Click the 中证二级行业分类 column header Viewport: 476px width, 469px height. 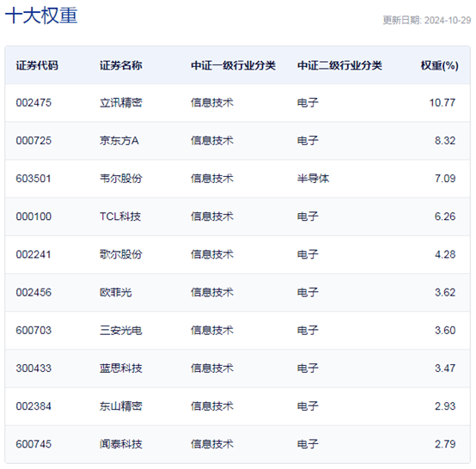click(x=339, y=65)
